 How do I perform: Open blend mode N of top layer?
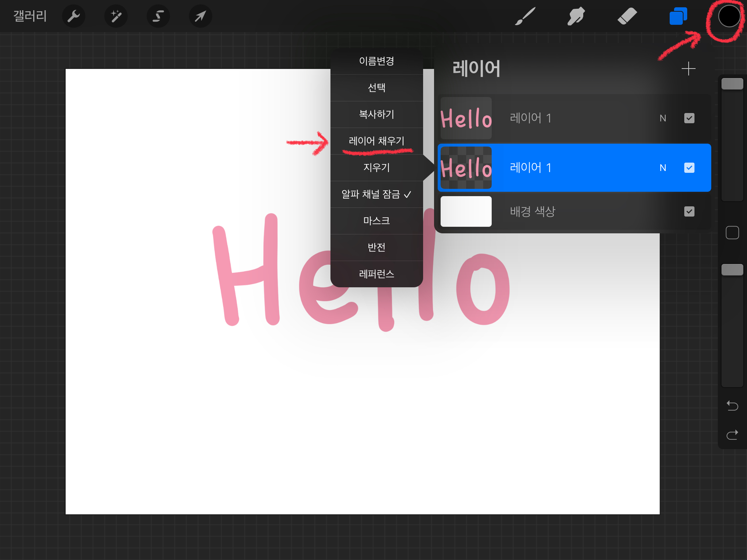(x=663, y=118)
